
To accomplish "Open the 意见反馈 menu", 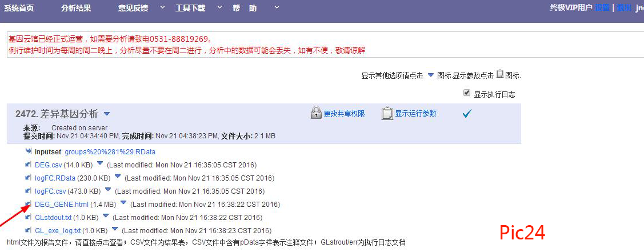I will pos(134,8).
